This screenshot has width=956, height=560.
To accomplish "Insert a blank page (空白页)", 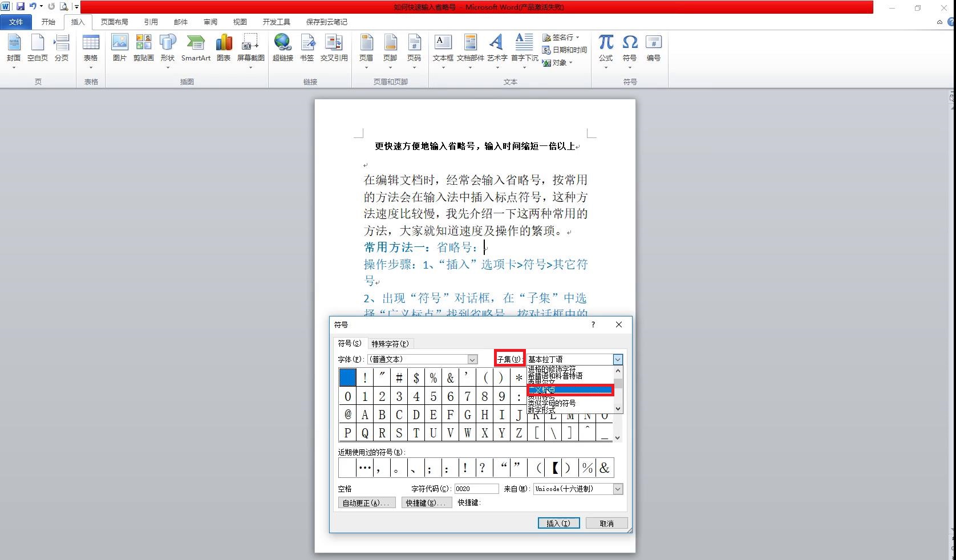I will 38,48.
